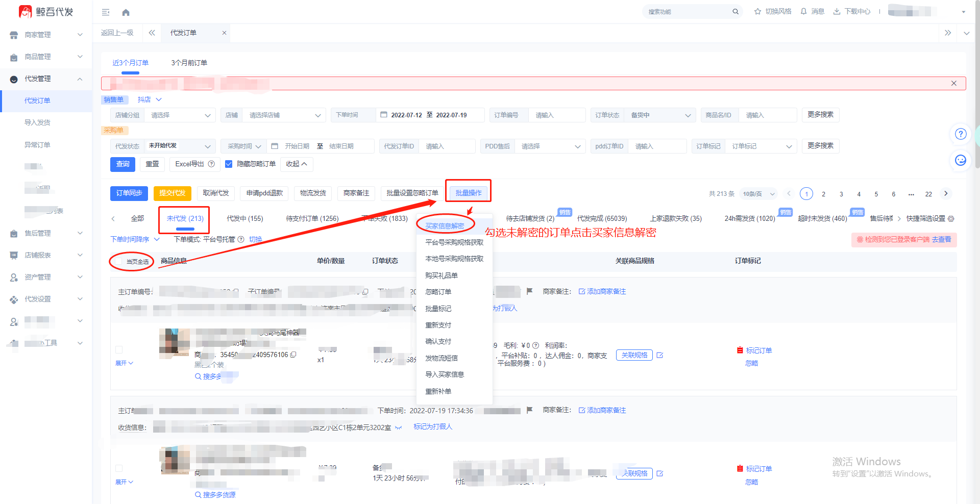Open the PDD售后 dropdown

coord(550,146)
